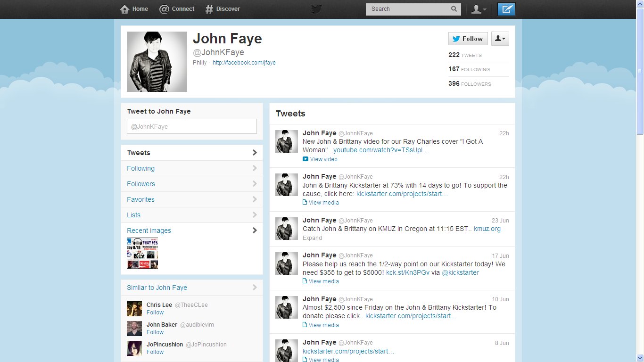Follow John Faye with the Follow button
The width and height of the screenshot is (644, 362).
pos(468,39)
